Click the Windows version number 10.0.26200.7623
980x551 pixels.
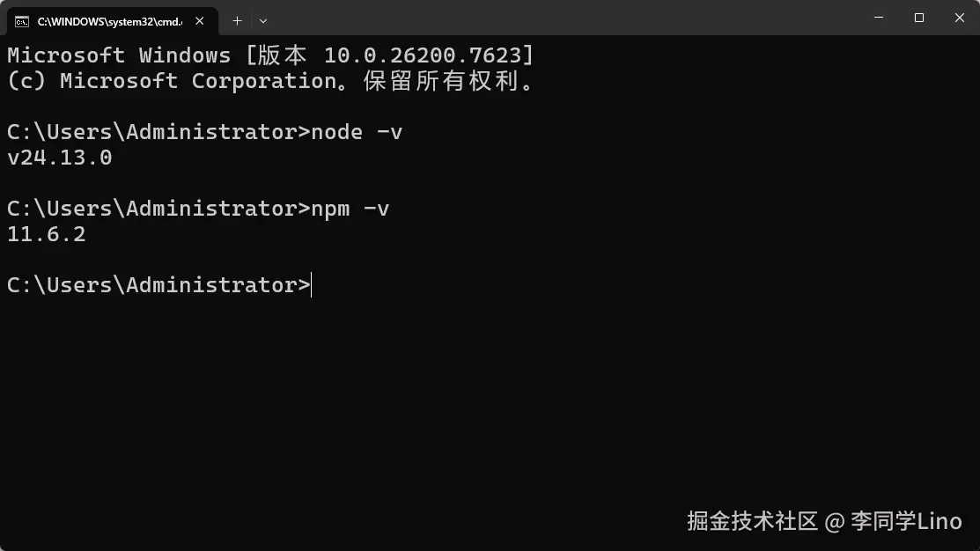[x=423, y=55]
